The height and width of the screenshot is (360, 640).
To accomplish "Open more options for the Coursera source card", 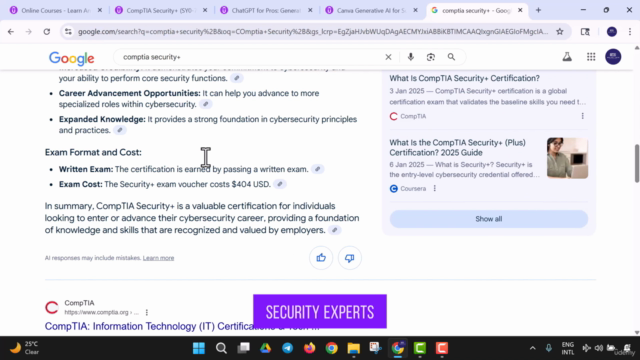I will pyautogui.click(x=435, y=189).
